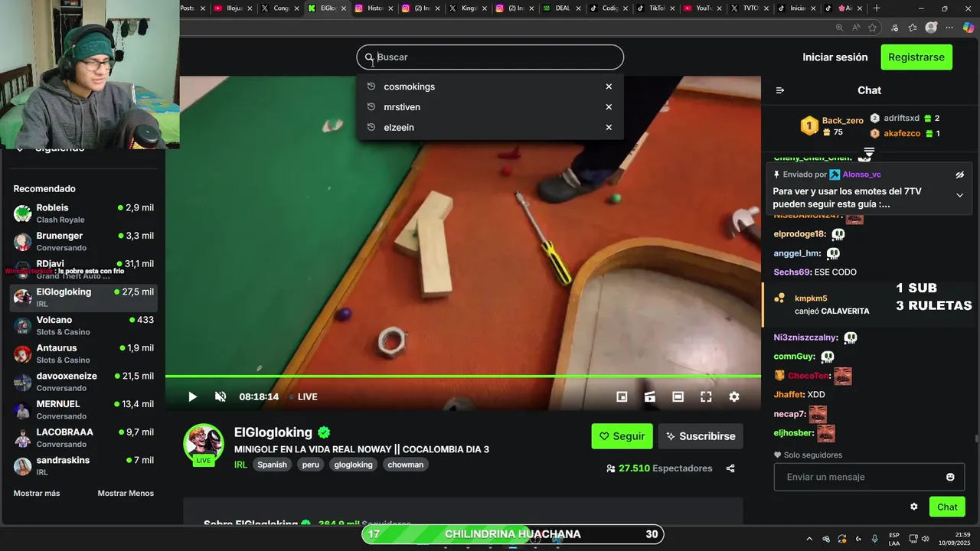The width and height of the screenshot is (980, 551).
Task: Select the Spanish tag
Action: [x=272, y=465]
